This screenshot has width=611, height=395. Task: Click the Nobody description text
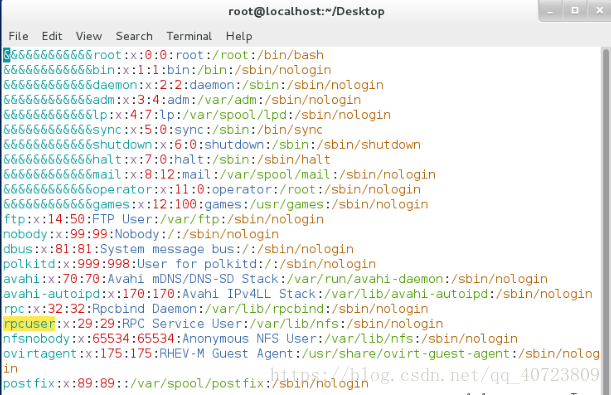pyautogui.click(x=137, y=234)
